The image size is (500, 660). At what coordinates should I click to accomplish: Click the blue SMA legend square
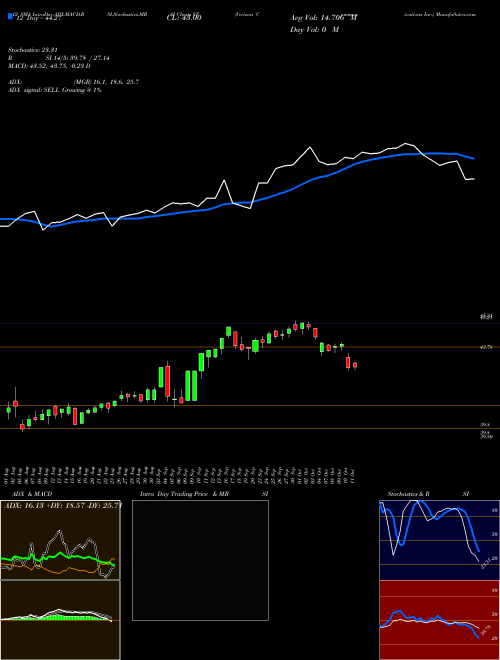click(10, 16)
